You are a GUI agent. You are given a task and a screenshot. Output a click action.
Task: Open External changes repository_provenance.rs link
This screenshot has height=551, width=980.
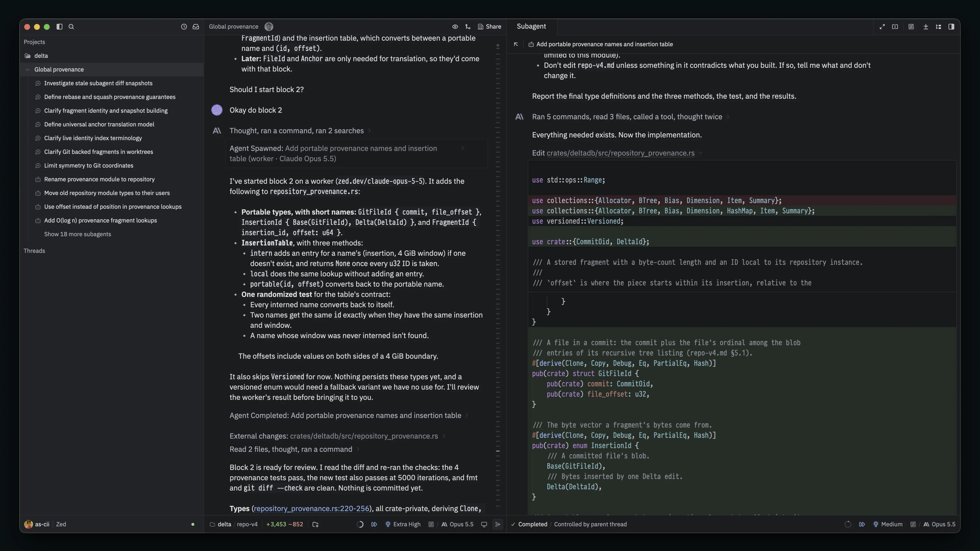364,436
